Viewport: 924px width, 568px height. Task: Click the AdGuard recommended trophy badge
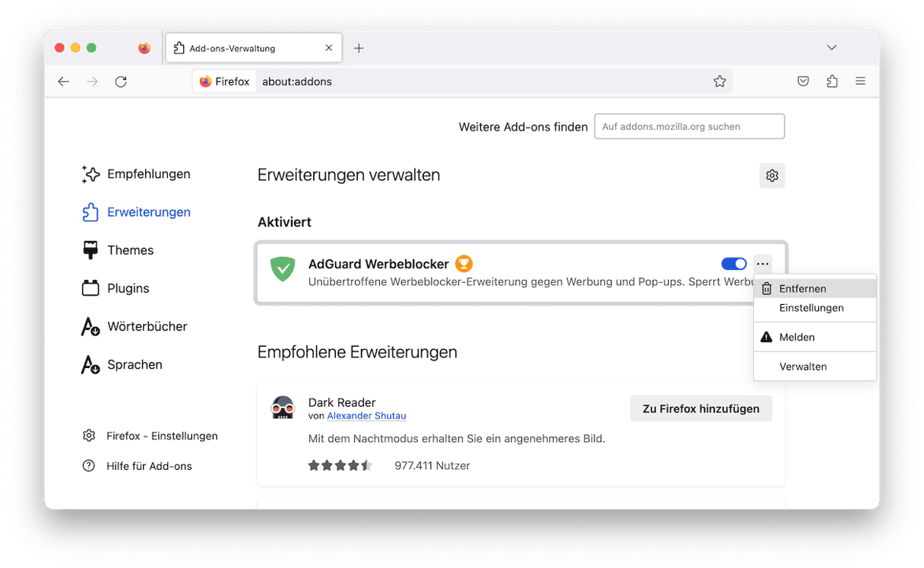point(464,264)
